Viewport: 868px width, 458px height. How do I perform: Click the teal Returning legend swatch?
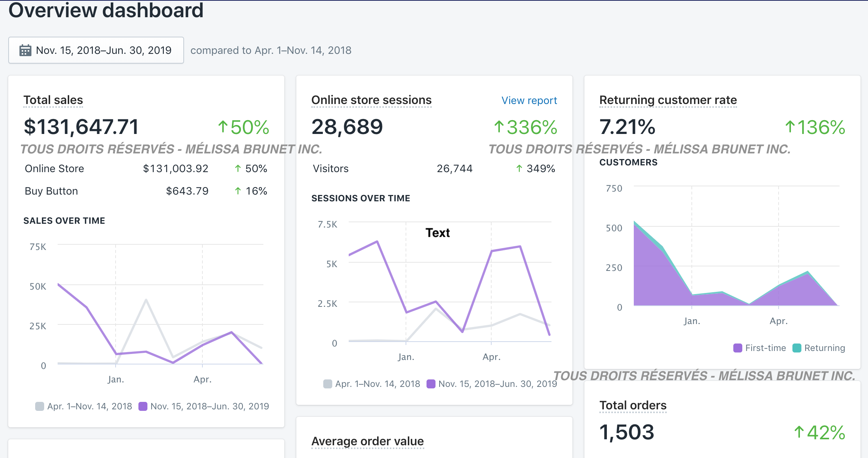click(x=797, y=348)
